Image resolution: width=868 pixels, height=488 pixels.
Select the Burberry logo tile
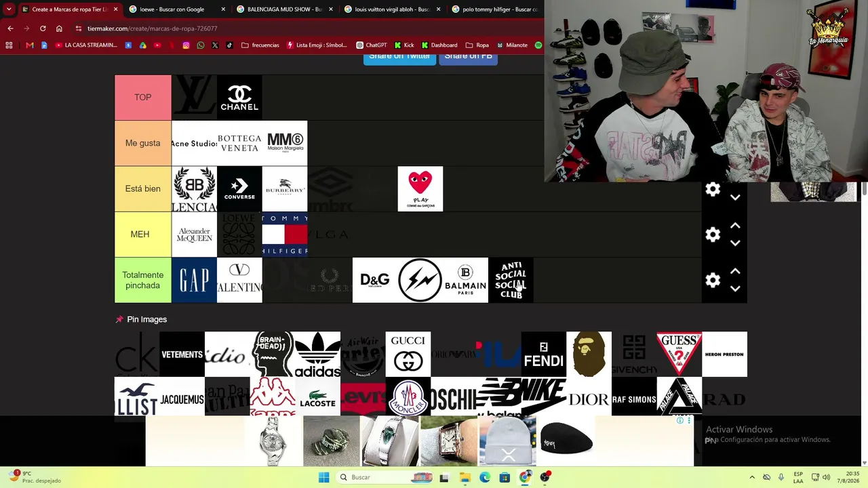[285, 189]
